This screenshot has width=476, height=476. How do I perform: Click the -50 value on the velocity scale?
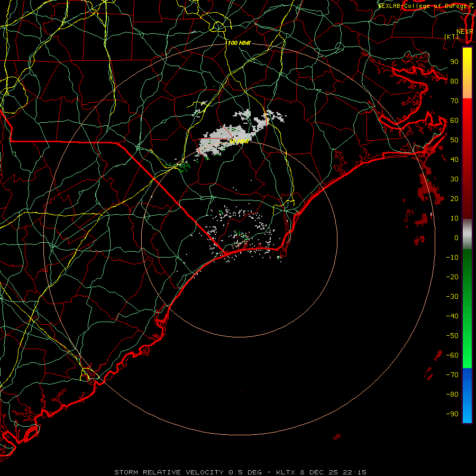point(452,336)
